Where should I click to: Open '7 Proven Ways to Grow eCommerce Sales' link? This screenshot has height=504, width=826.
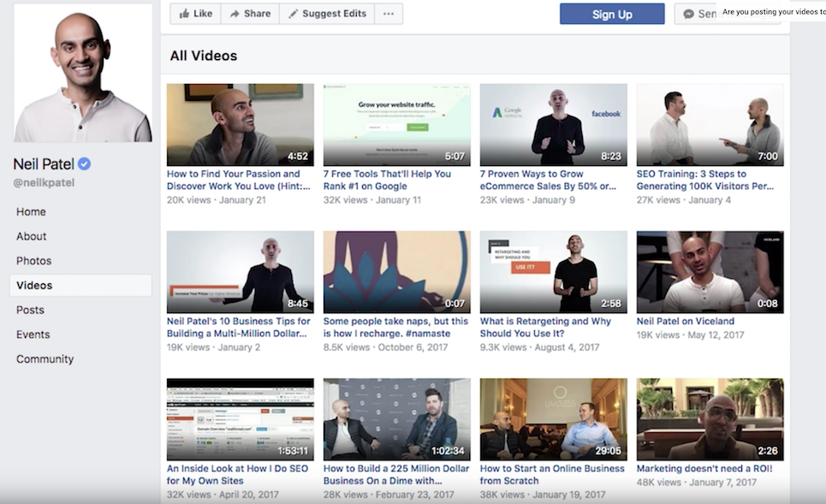[548, 180]
